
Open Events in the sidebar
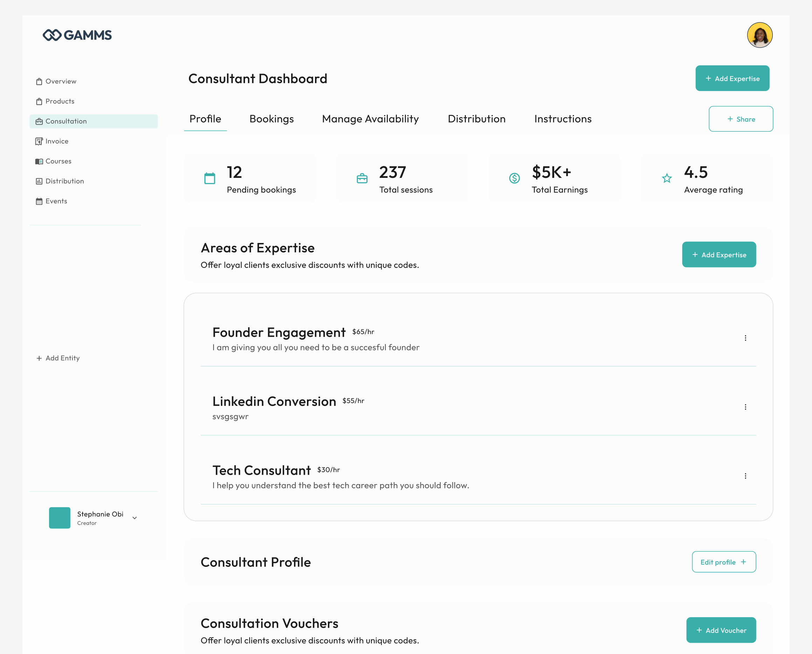click(56, 201)
